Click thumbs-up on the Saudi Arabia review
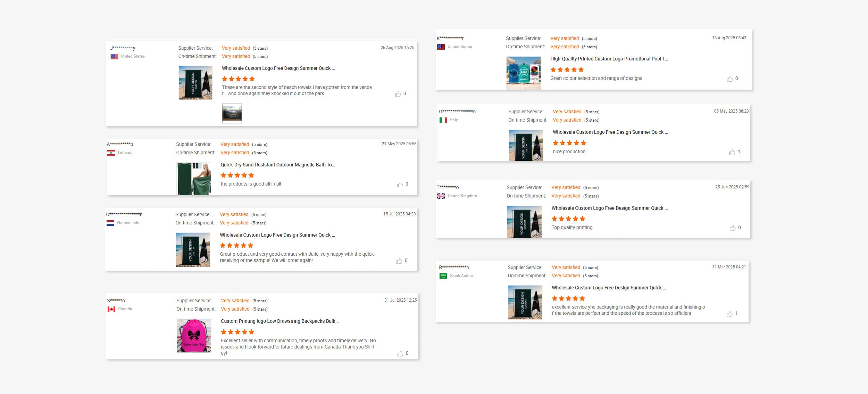 (x=730, y=314)
